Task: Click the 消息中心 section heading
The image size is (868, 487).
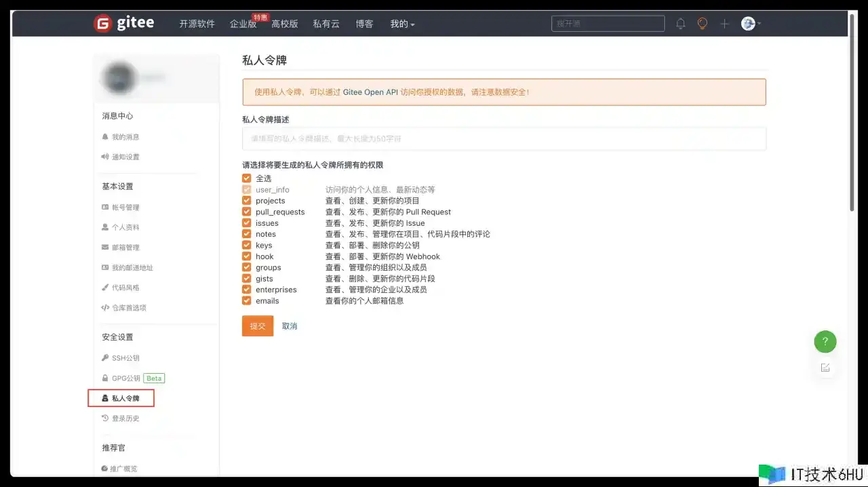Action: (x=117, y=116)
